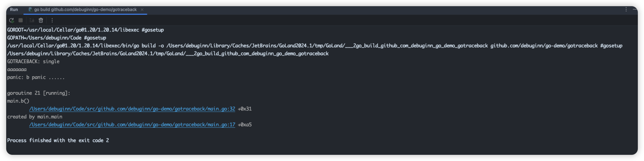Screen dimensions: 644x161
Task: Open the main.go:17 stack trace link
Action: 132,125
